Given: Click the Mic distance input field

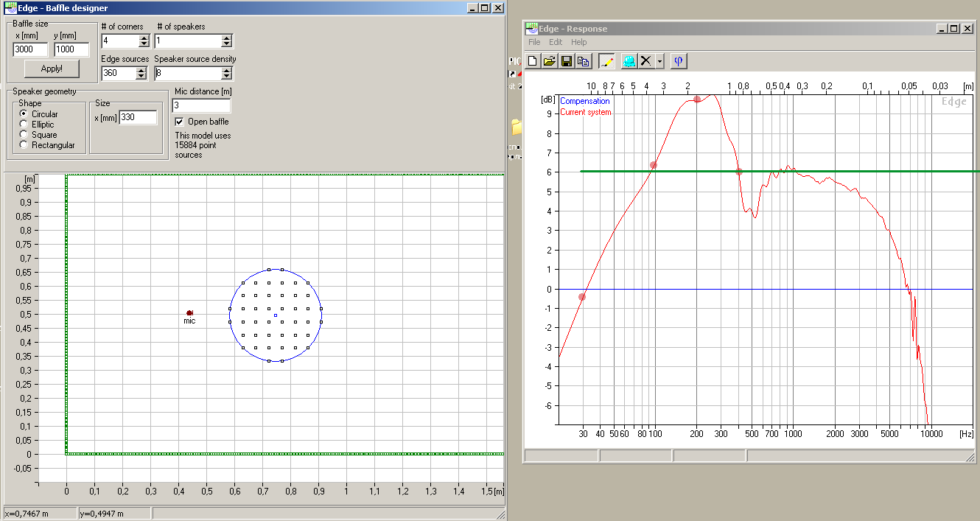Looking at the screenshot, I should (202, 105).
